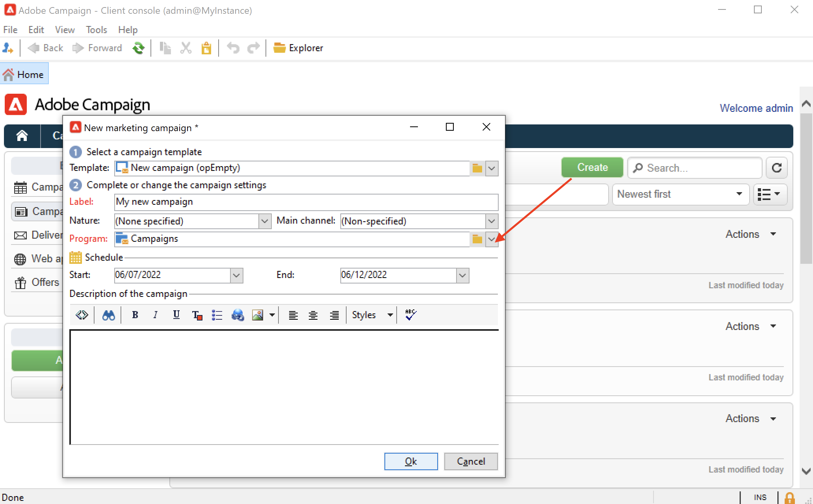Screen dimensions: 813x504
Task: Open the Tools menu
Action: [96, 30]
